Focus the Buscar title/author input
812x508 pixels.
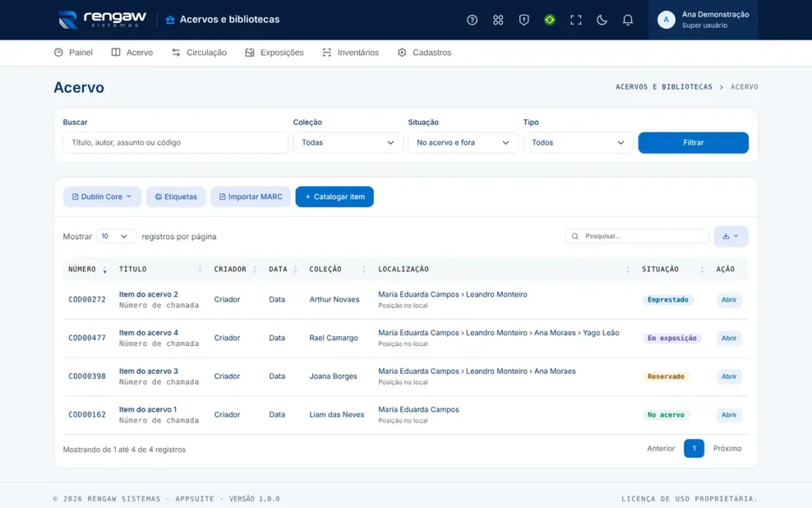coord(175,143)
